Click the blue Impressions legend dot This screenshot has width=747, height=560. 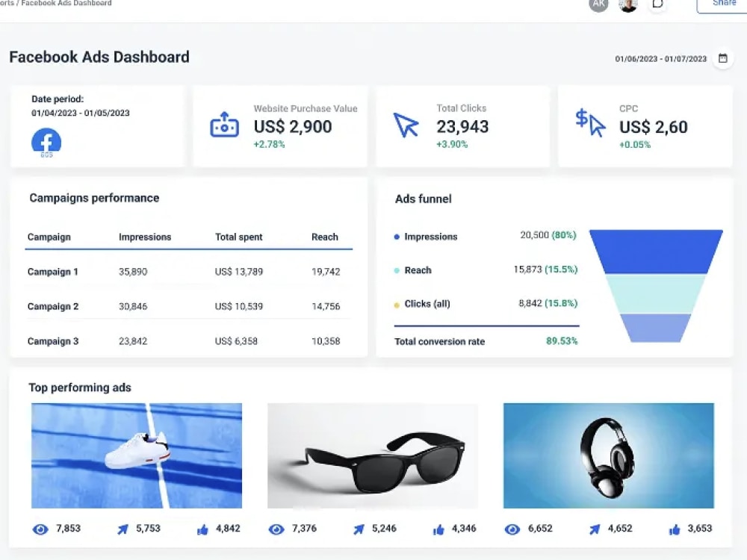(397, 237)
